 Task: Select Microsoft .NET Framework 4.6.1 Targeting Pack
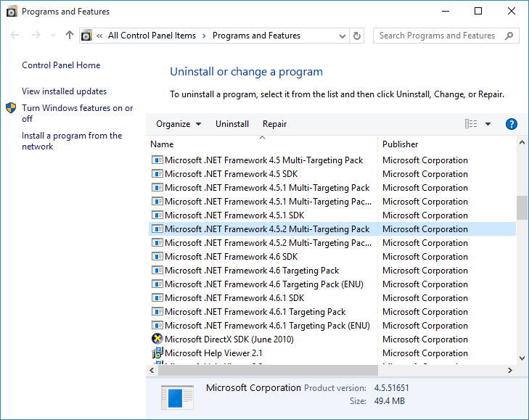click(x=255, y=312)
